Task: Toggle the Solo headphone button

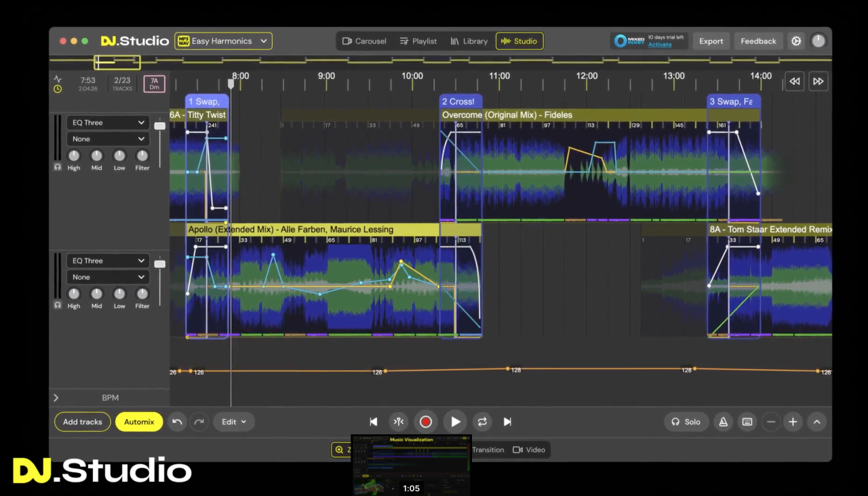Action: coord(686,421)
